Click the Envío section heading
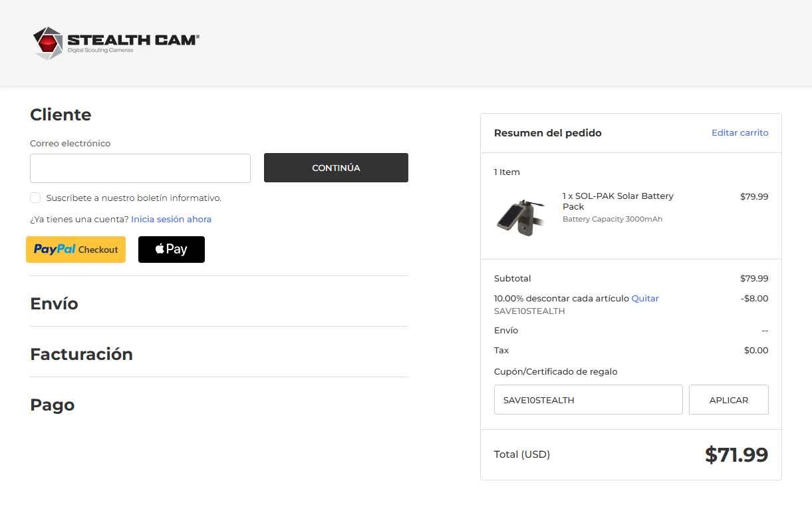 click(x=54, y=303)
